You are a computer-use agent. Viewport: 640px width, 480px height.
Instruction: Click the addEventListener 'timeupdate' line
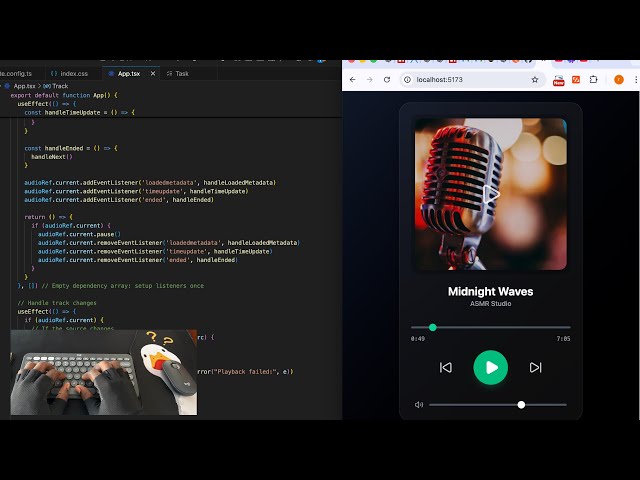[x=136, y=191]
